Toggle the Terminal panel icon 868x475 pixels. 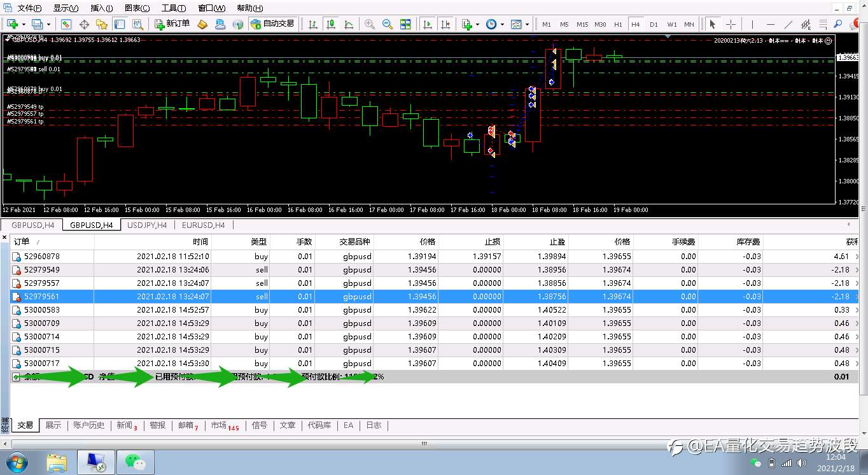[120, 24]
